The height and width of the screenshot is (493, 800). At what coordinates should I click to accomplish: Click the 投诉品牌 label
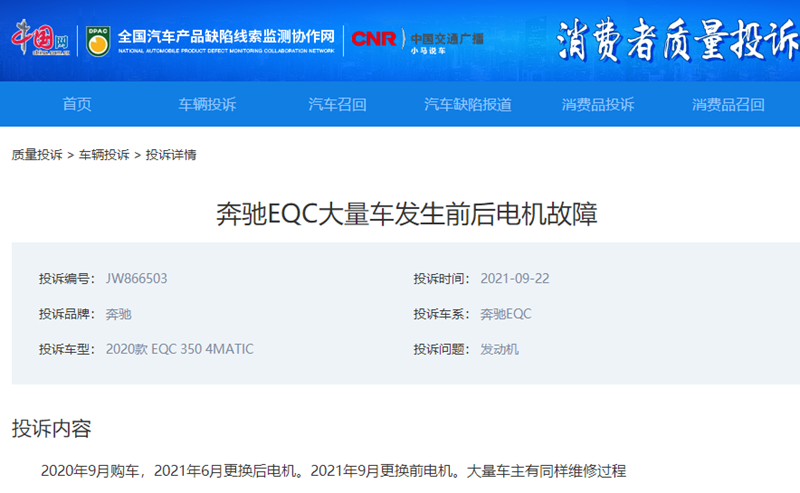point(67,314)
